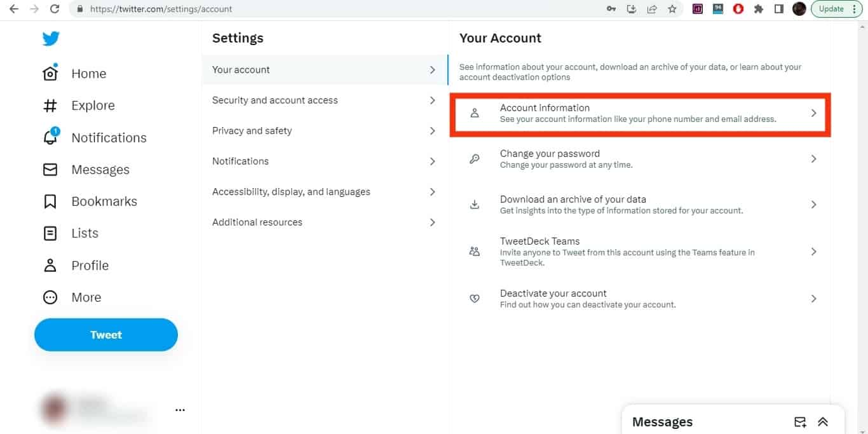868x434 pixels.
Task: Select Accessibility, display, and languages
Action: 325,192
